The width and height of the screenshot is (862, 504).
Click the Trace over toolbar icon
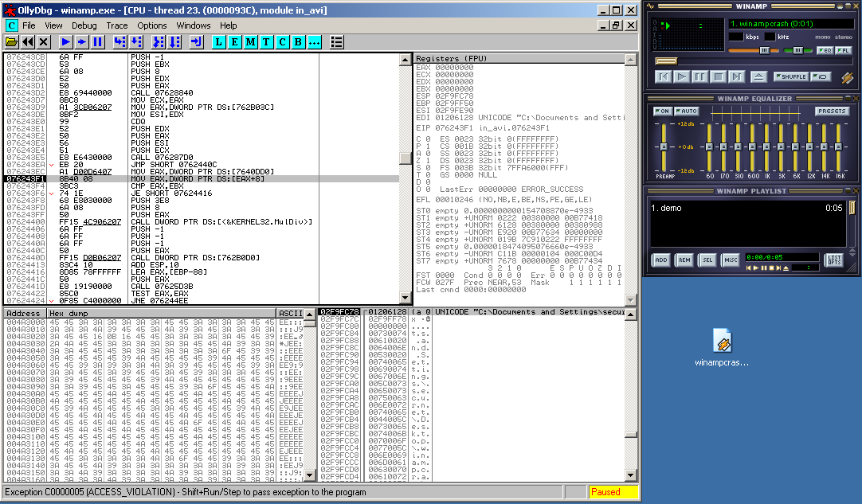point(174,41)
